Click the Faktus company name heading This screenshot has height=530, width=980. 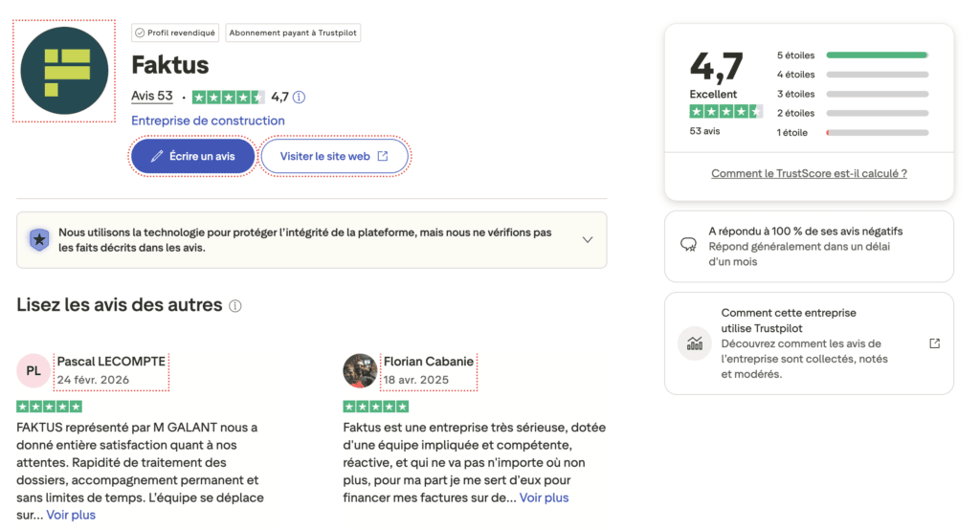pyautogui.click(x=170, y=65)
